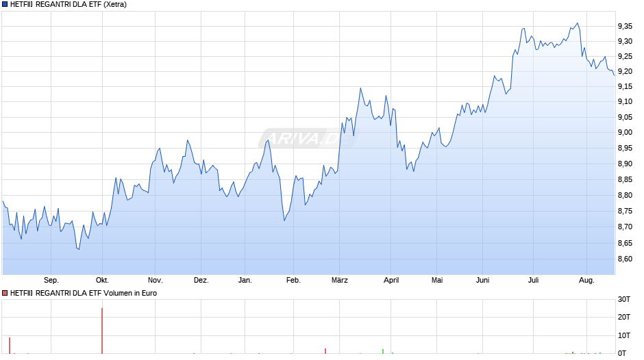Image resolution: width=644 pixels, height=360 pixels.
Task: Click the Jan. month label
Action: coord(245,281)
